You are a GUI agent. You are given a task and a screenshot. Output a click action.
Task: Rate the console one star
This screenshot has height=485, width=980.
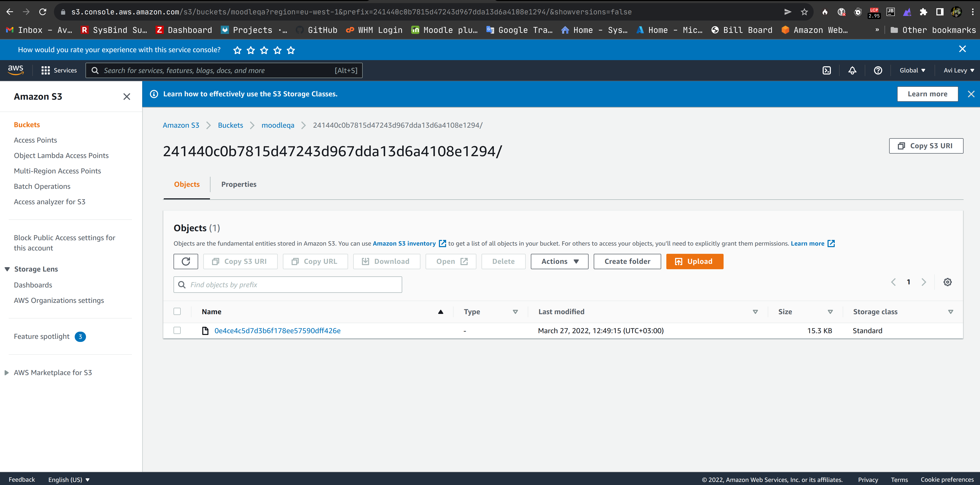237,50
